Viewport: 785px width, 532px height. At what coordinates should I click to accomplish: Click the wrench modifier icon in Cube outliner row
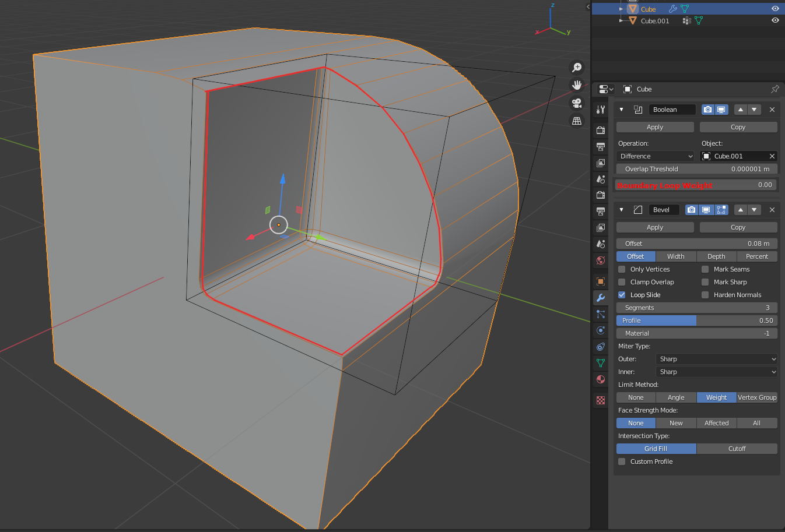click(x=672, y=9)
